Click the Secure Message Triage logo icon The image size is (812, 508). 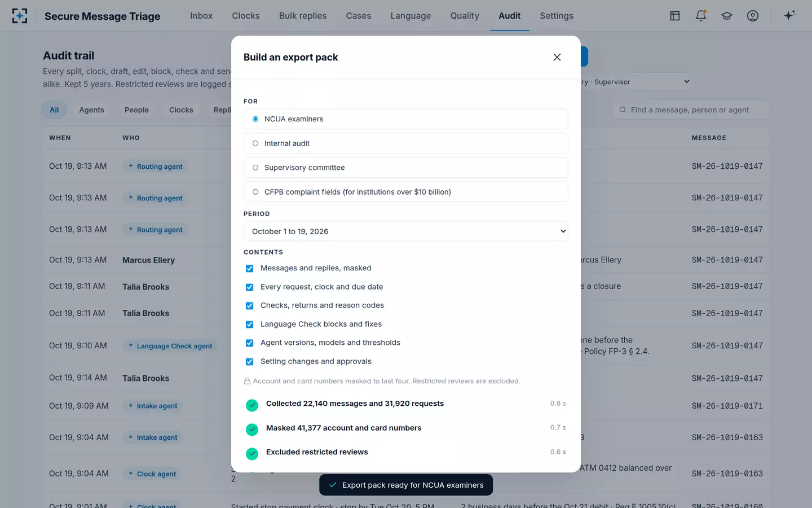pyautogui.click(x=20, y=16)
